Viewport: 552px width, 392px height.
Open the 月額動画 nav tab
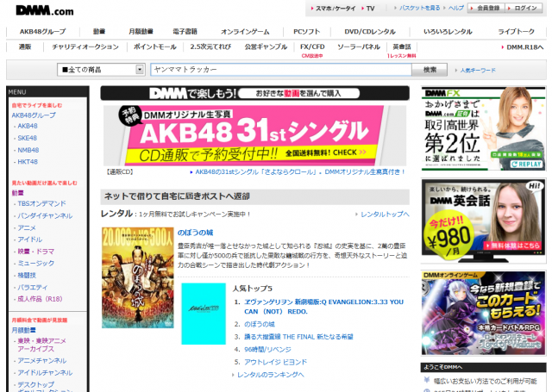pyautogui.click(x=141, y=32)
